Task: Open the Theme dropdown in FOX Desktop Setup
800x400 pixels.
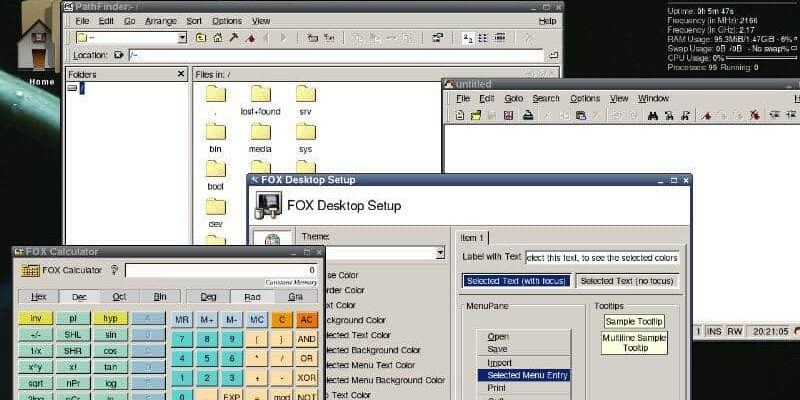Action: (440, 253)
